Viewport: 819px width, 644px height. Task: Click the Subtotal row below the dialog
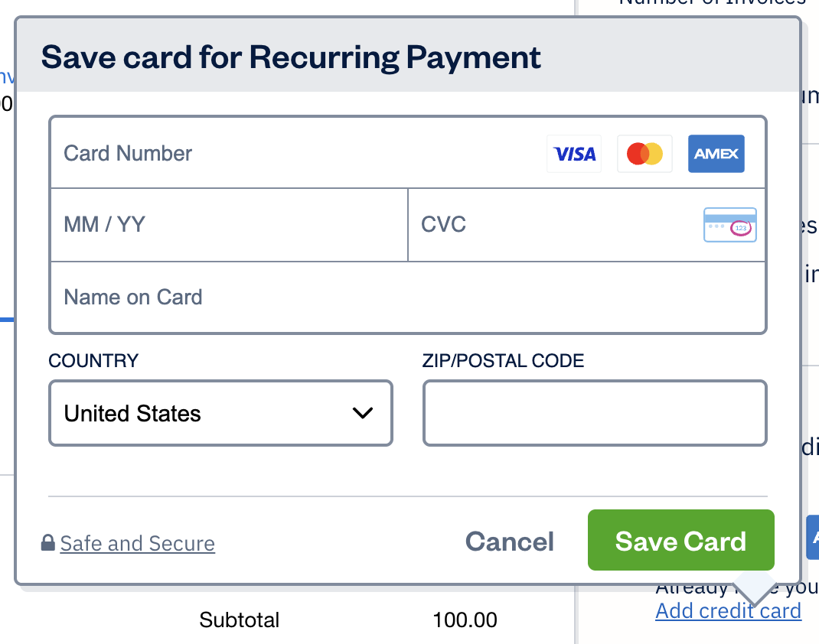[239, 620]
